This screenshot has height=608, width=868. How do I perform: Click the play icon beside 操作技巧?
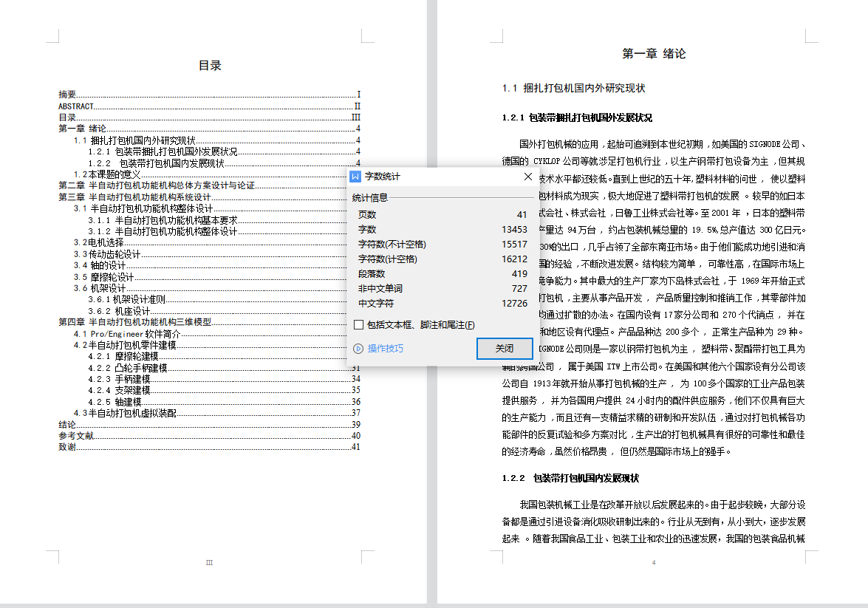tap(358, 349)
